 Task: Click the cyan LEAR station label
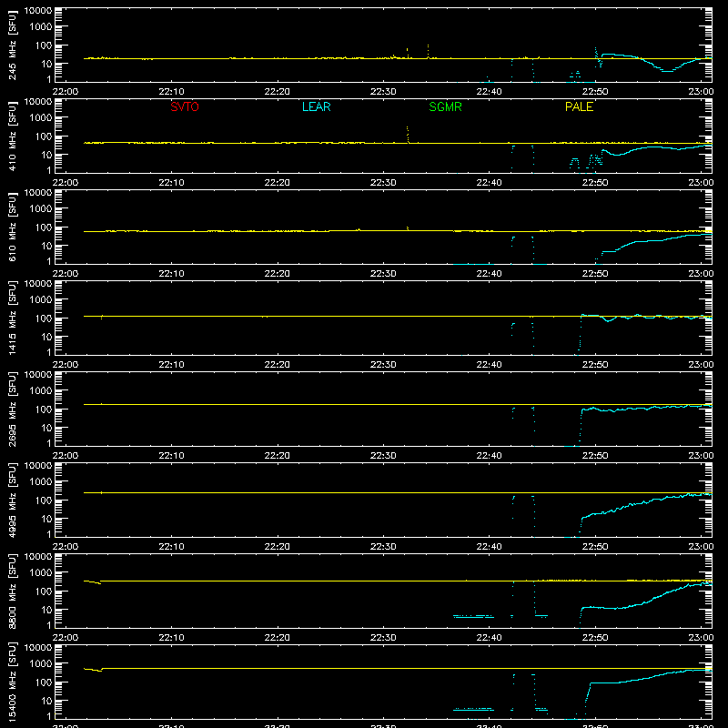[x=316, y=106]
